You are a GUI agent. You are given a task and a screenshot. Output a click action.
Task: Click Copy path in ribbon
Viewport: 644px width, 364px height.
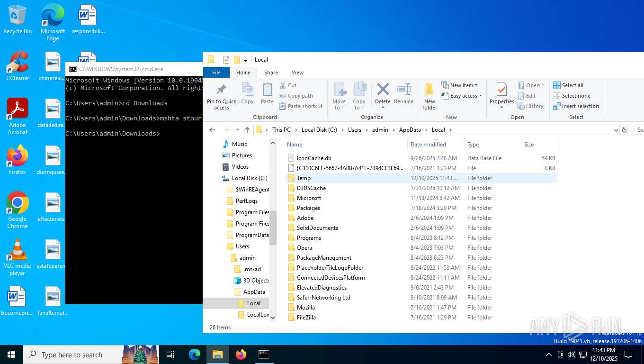[296, 96]
